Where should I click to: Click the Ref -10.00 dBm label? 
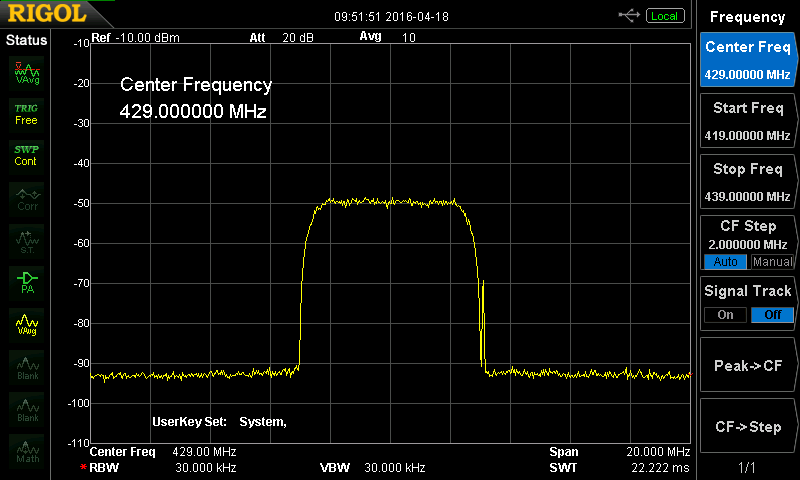pyautogui.click(x=135, y=38)
